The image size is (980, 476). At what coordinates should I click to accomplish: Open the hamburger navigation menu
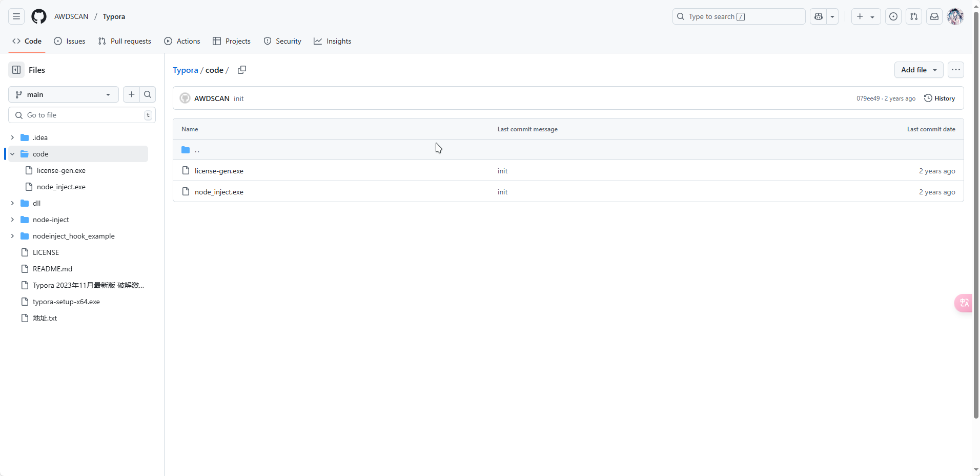point(16,16)
